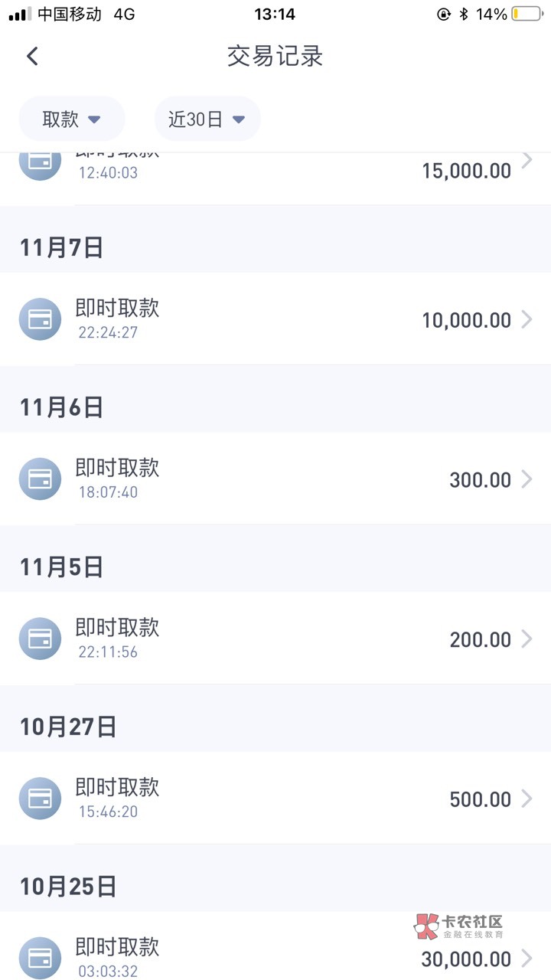Image resolution: width=551 pixels, height=980 pixels.
Task: Expand details chevron for 500.00 withdrawal
Action: click(527, 799)
